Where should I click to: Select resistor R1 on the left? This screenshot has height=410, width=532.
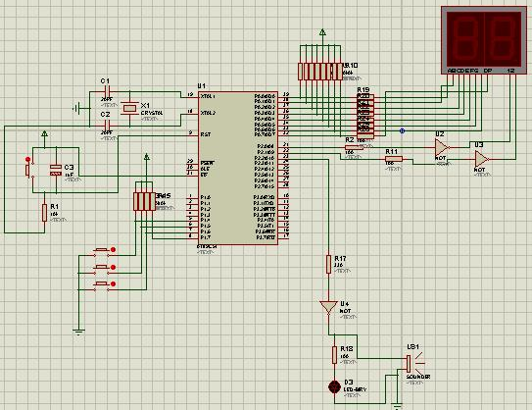44,213
